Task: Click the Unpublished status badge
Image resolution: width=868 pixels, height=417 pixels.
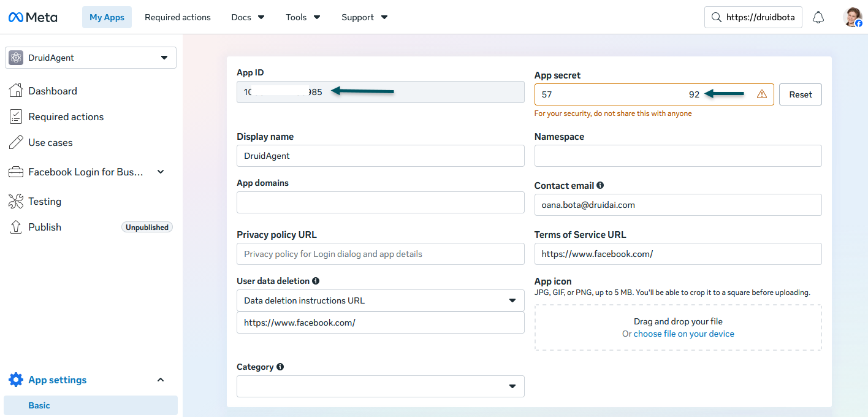Action: 147,227
